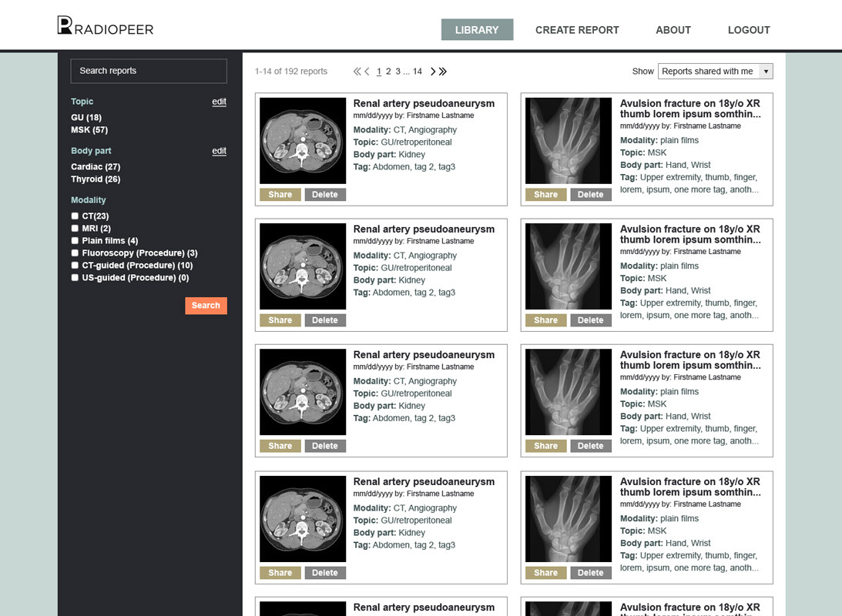Screen dimensions: 842x616
Task: Share the second-row Avulsion fracture report
Action: coord(545,320)
